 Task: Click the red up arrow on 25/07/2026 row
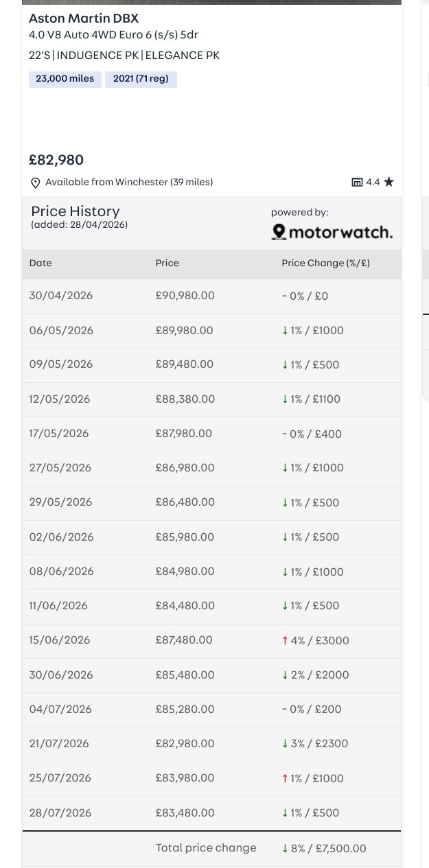click(x=285, y=778)
